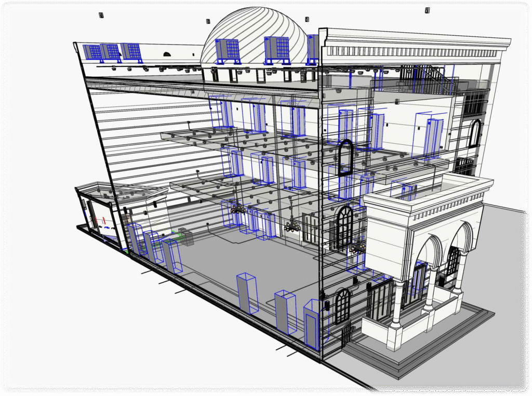532x396 pixels.
Task: Select the right hanging chandelier
Action: click(292, 226)
